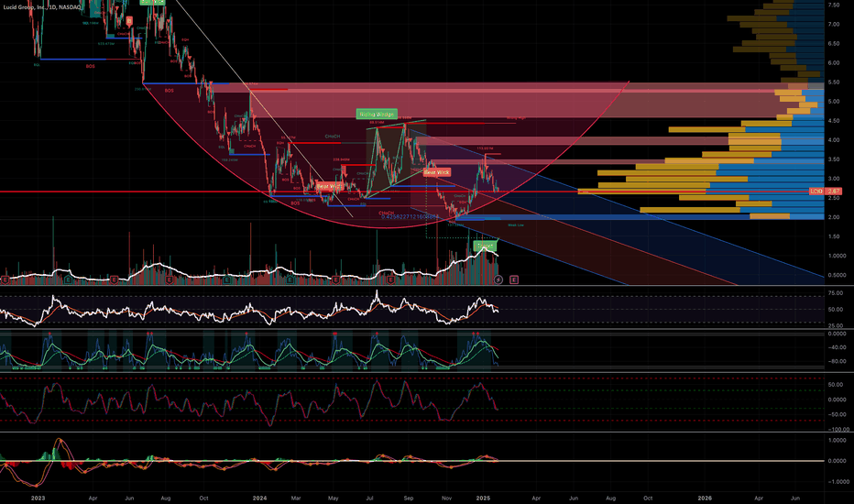Image resolution: width=854 pixels, height=504 pixels.
Task: Click the -1.0000 MACD axis value
Action: [x=838, y=482]
